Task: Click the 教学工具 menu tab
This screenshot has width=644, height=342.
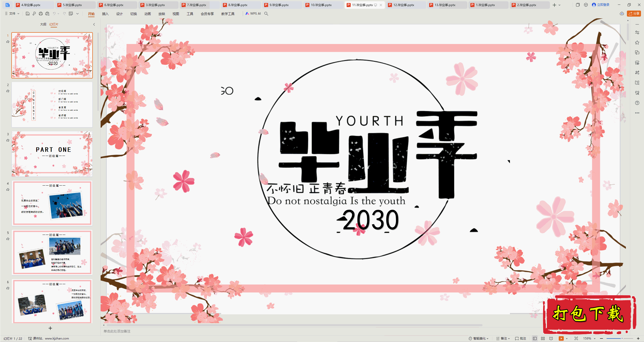Action: click(228, 14)
